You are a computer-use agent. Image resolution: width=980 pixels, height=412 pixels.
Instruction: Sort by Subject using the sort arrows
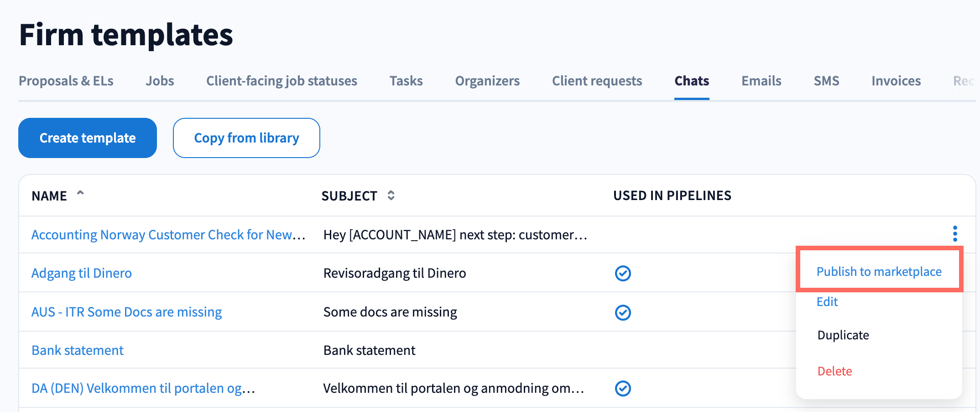point(391,195)
